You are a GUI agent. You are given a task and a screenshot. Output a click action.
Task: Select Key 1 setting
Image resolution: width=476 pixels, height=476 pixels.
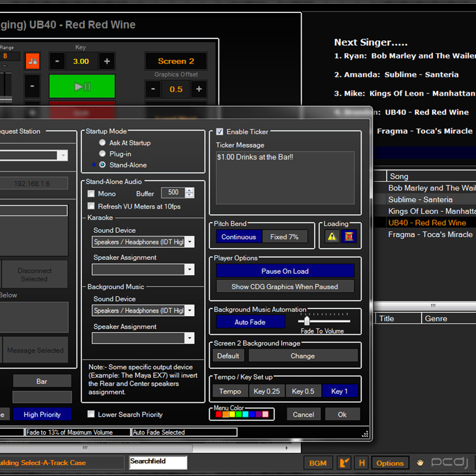click(340, 391)
